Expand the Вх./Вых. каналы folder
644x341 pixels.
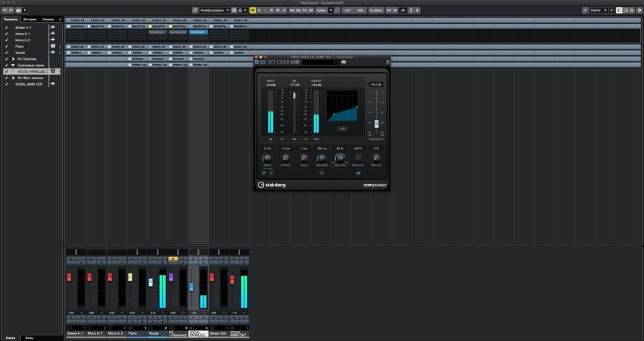coord(13,77)
